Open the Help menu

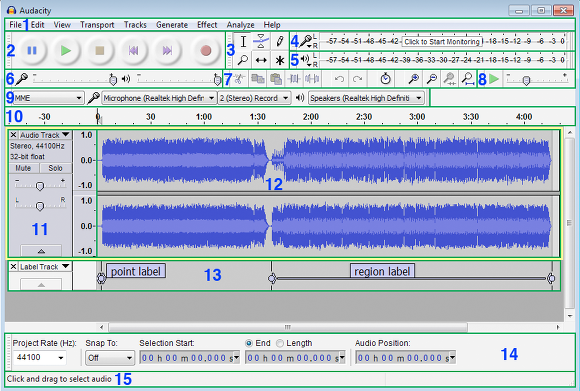(272, 25)
